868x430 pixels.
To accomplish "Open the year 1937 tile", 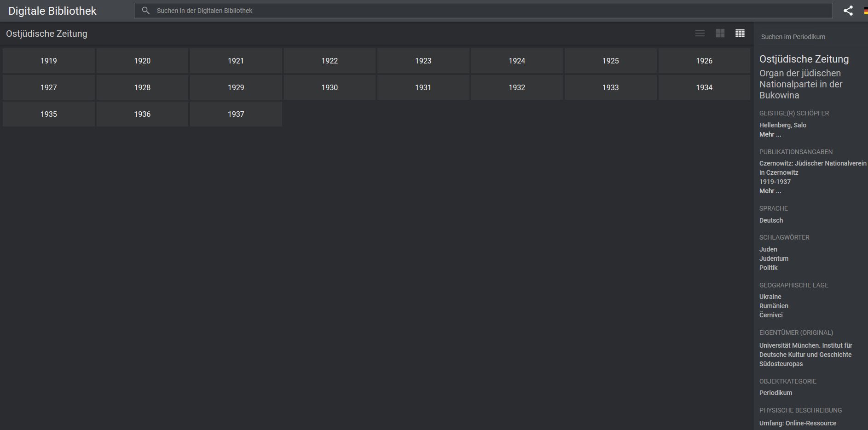I will tap(236, 114).
